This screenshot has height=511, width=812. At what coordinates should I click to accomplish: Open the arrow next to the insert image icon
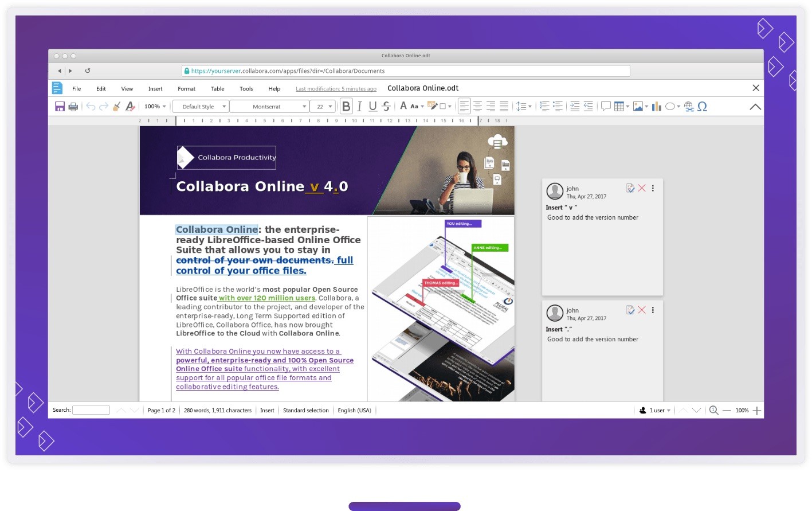click(x=646, y=107)
